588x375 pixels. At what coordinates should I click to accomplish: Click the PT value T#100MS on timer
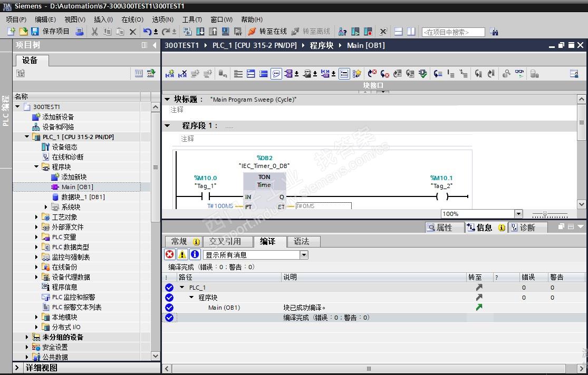tap(220, 206)
